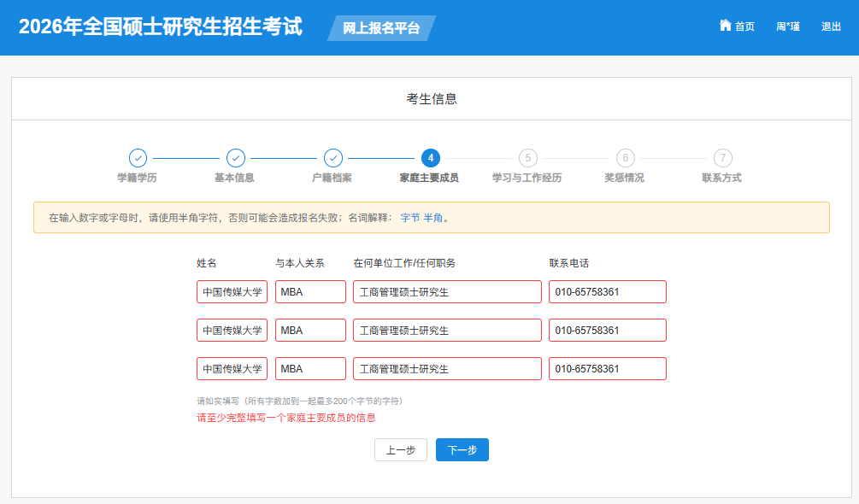
Task: Click the 家庭主要成员 step label text
Action: pos(431,176)
